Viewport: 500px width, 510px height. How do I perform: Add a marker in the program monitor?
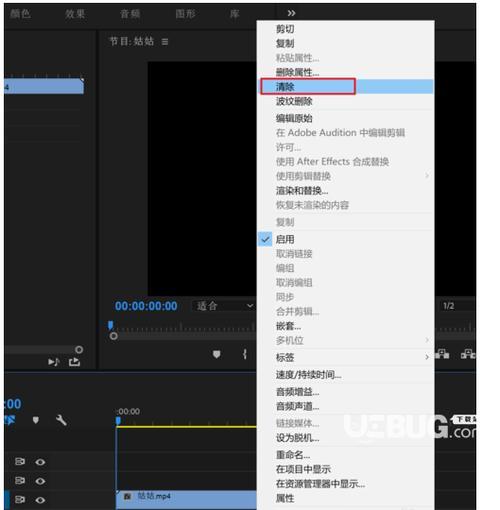[x=217, y=354]
